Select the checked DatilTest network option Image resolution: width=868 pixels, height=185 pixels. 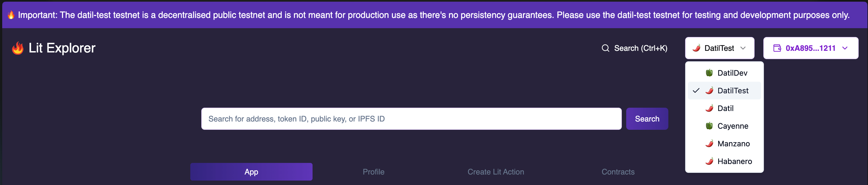(733, 91)
